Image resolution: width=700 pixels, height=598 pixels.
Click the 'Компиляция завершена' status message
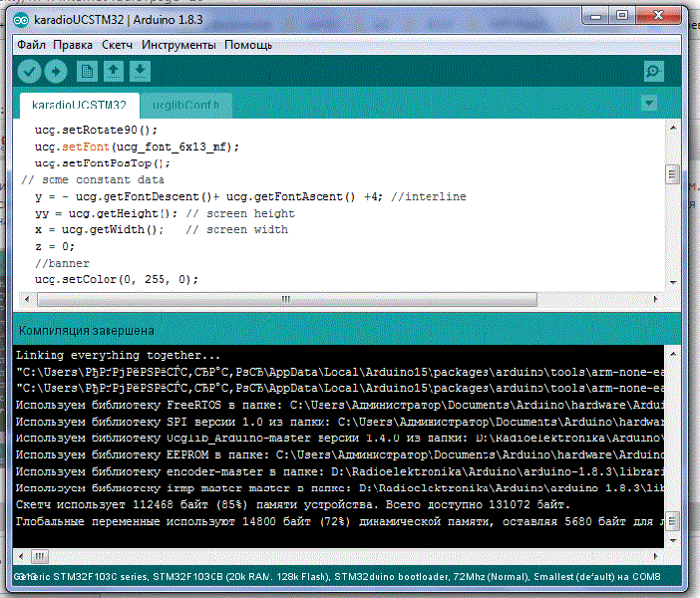tap(87, 331)
